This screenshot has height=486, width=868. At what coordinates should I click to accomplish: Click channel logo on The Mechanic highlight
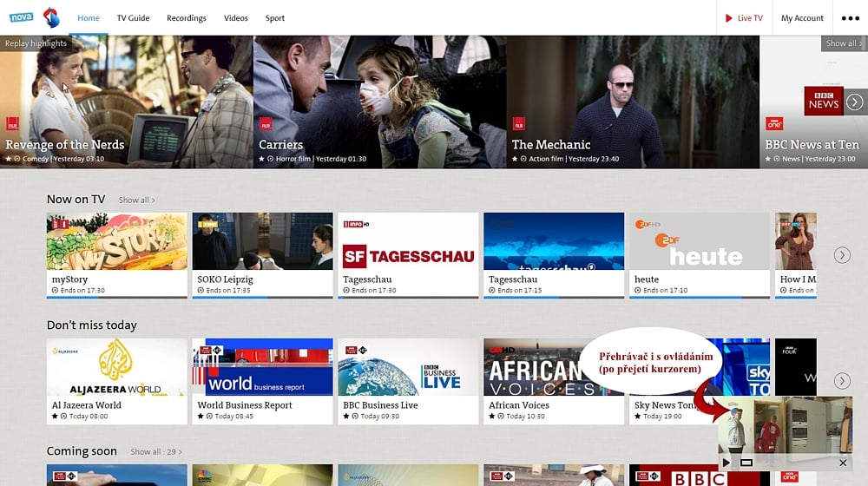[519, 124]
